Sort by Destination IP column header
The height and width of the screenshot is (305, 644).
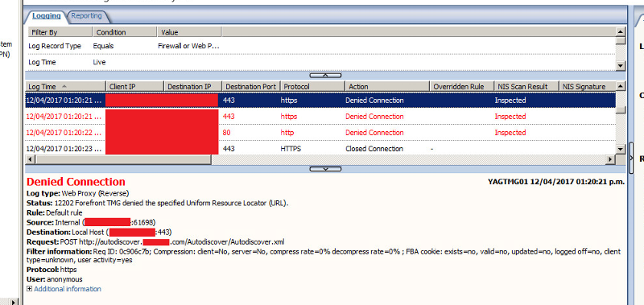[x=193, y=87]
